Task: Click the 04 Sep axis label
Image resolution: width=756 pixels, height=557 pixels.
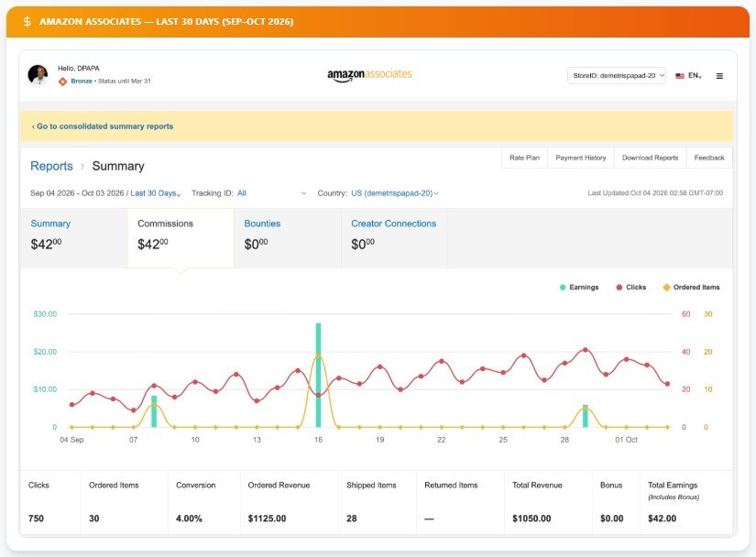Action: click(x=71, y=440)
